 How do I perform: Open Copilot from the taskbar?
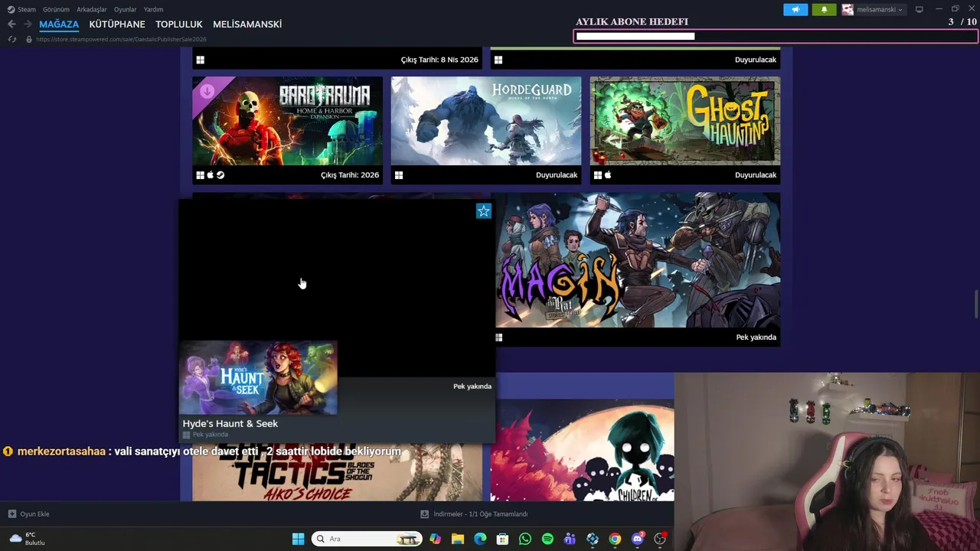point(436,539)
